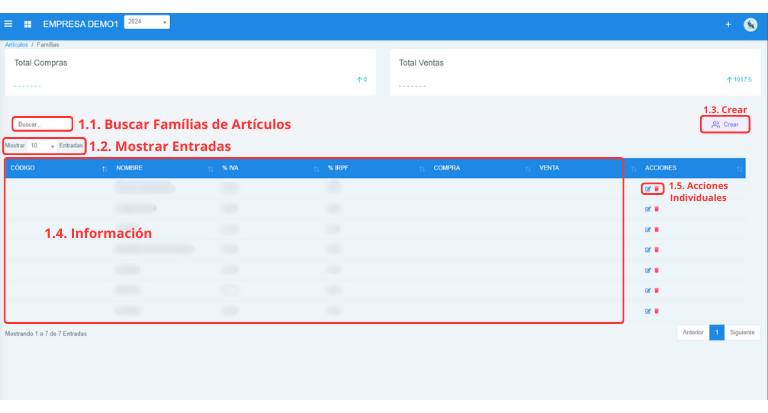The image size is (768, 413).
Task: Click the EMPRESA DEMO1 company name
Action: pyautogui.click(x=80, y=24)
